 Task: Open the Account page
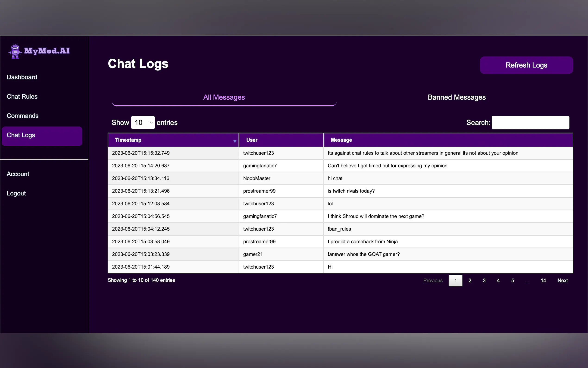pos(18,174)
